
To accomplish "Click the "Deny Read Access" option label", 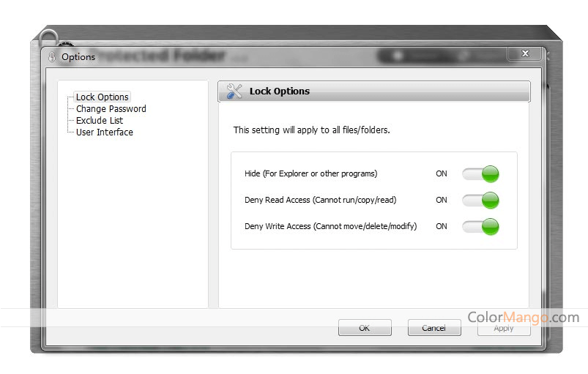I will tap(320, 200).
